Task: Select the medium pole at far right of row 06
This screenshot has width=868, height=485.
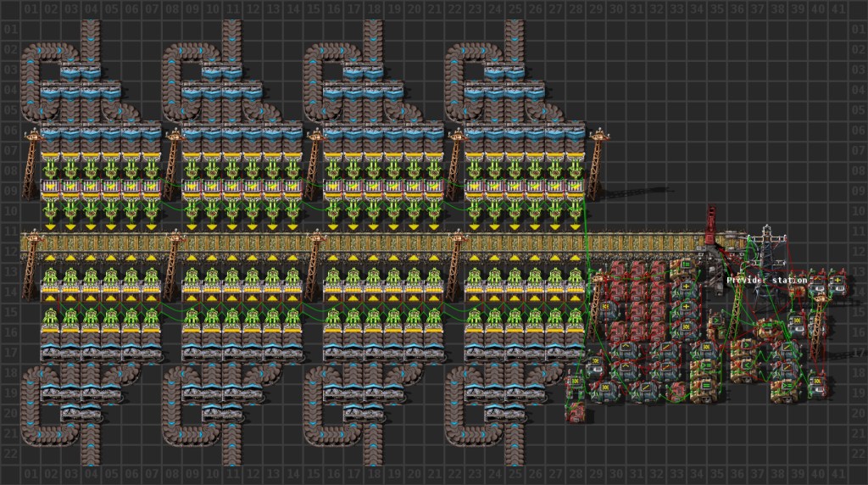Action: click(x=598, y=165)
